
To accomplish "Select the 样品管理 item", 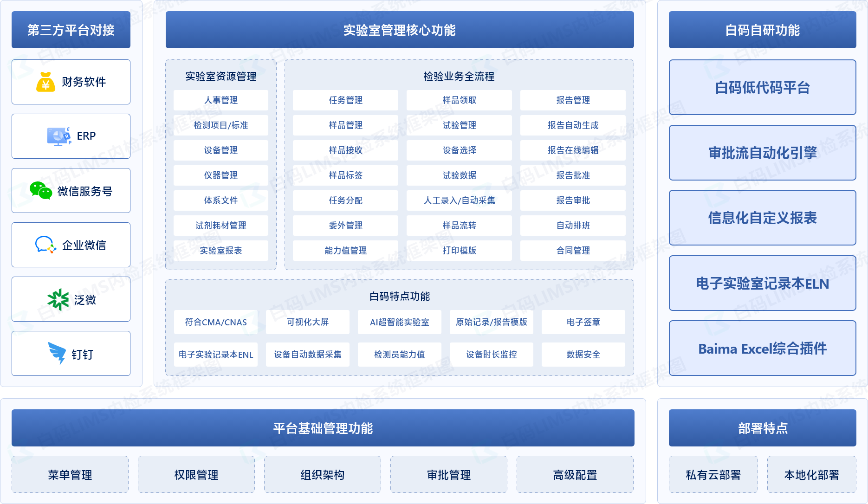I will (346, 125).
